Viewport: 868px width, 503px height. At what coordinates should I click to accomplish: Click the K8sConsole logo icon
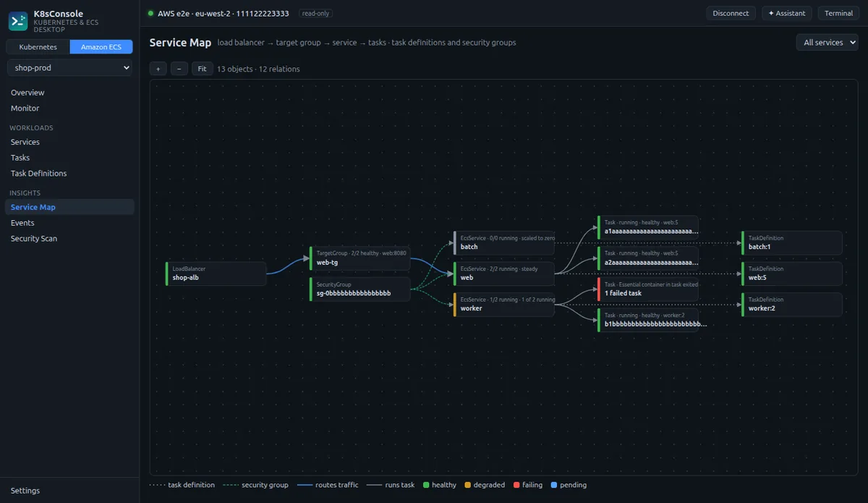click(18, 22)
